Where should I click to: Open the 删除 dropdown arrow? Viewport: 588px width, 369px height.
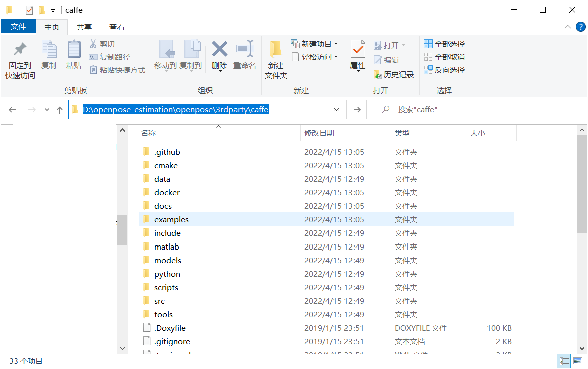point(220,71)
